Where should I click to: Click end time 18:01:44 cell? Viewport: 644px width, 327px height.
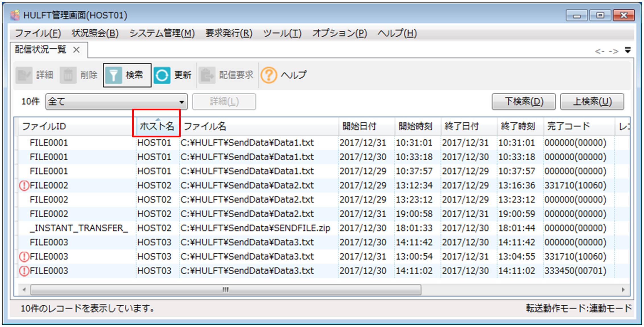click(x=517, y=228)
